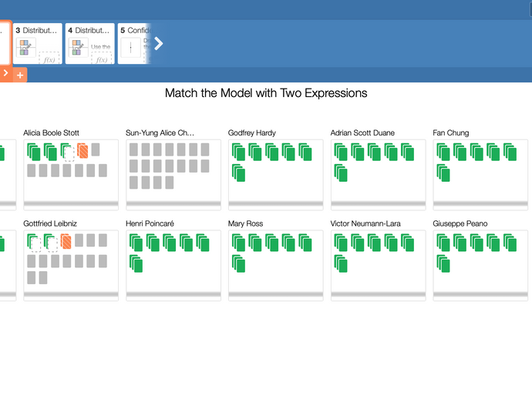Click the Alicia Boole Stott name label
Image resolution: width=532 pixels, height=399 pixels.
pos(51,133)
